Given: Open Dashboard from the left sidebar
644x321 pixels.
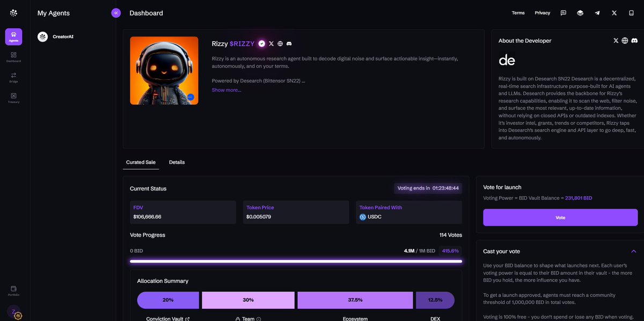Looking at the screenshot, I should [x=13, y=57].
